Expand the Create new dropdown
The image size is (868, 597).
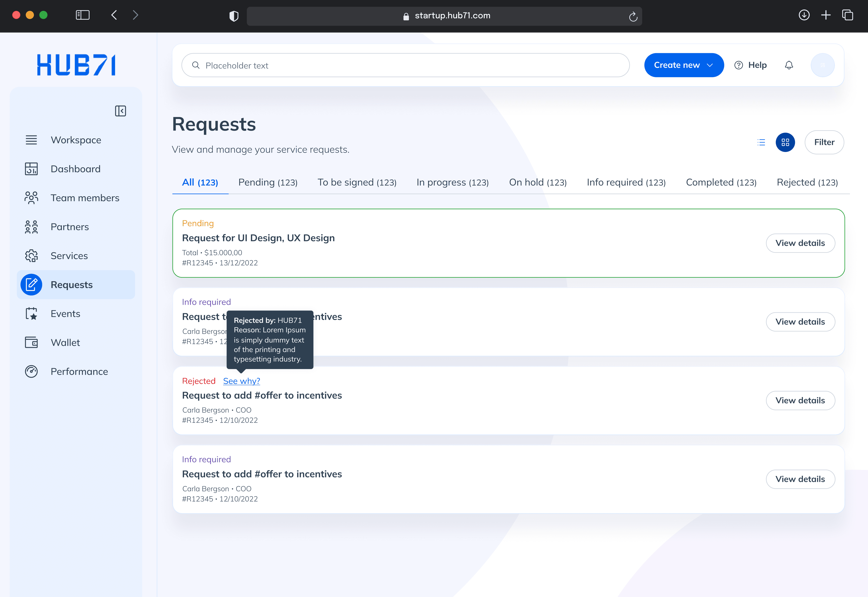coord(684,65)
